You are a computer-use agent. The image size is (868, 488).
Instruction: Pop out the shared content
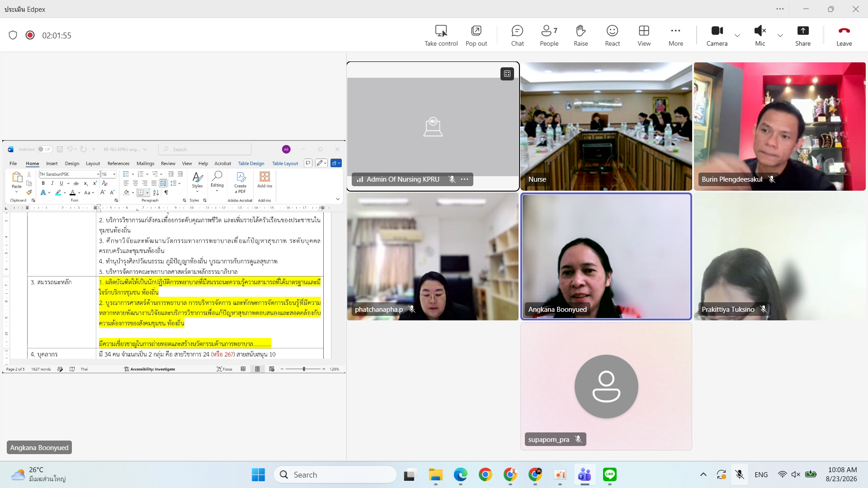476,36
